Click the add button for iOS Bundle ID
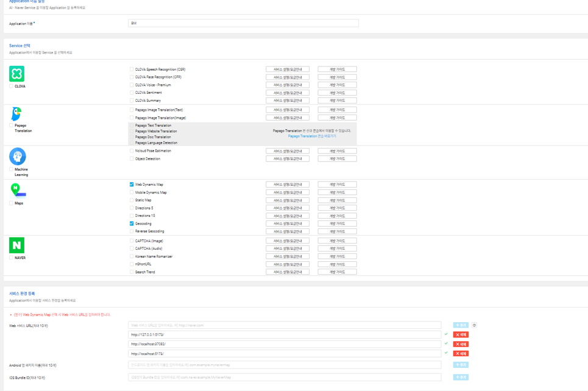Viewport: 588px width, 391px height. click(461, 377)
